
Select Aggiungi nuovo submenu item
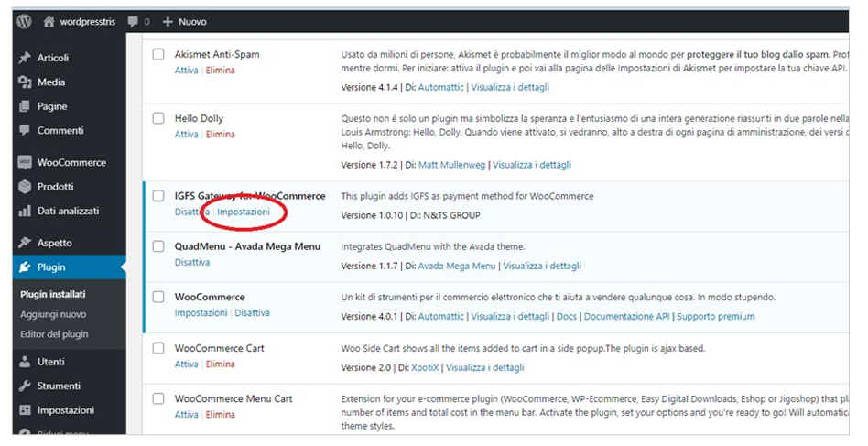(x=53, y=314)
